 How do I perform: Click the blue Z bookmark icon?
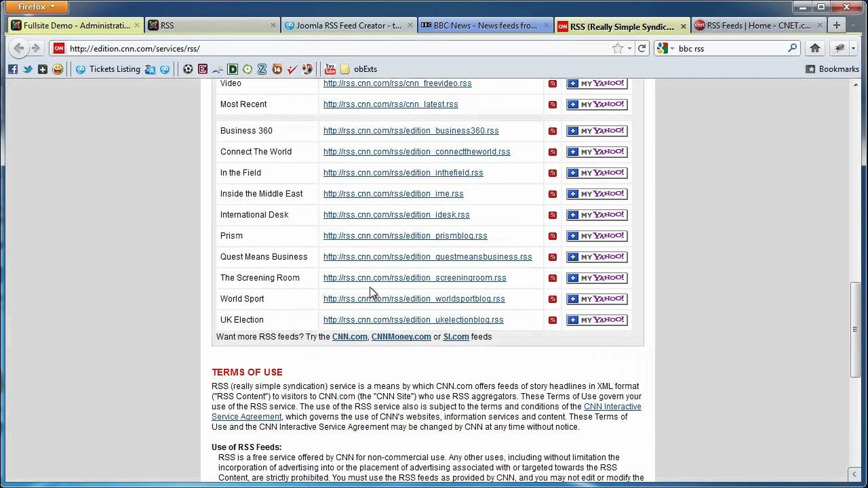pos(262,69)
